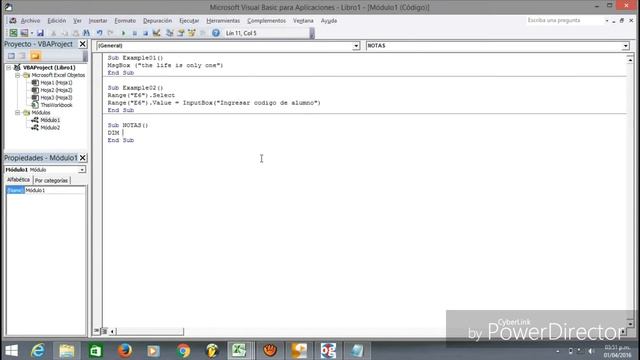Image resolution: width=640 pixels, height=360 pixels.
Task: Open the Módulo1 Módulo properties object dropdown
Action: click(x=82, y=169)
